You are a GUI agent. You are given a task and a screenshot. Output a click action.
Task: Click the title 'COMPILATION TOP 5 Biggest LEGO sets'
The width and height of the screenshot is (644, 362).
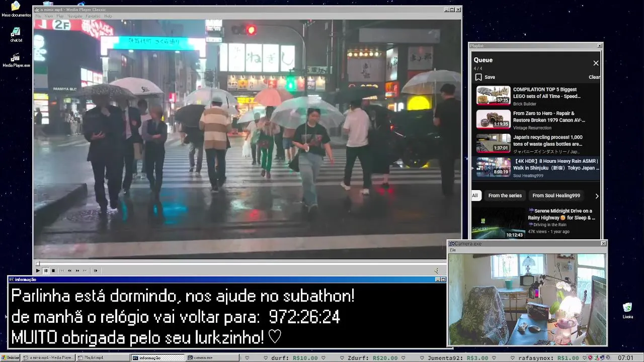point(547,93)
